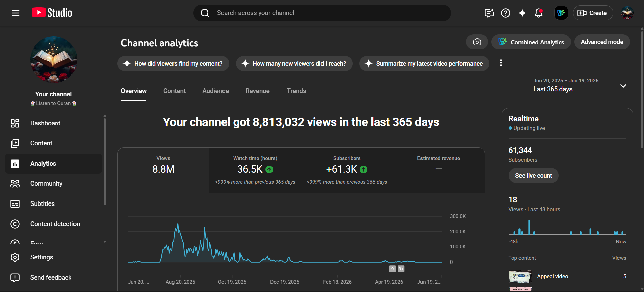This screenshot has width=644, height=292.
Task: Open Community in the sidebar
Action: click(x=54, y=184)
